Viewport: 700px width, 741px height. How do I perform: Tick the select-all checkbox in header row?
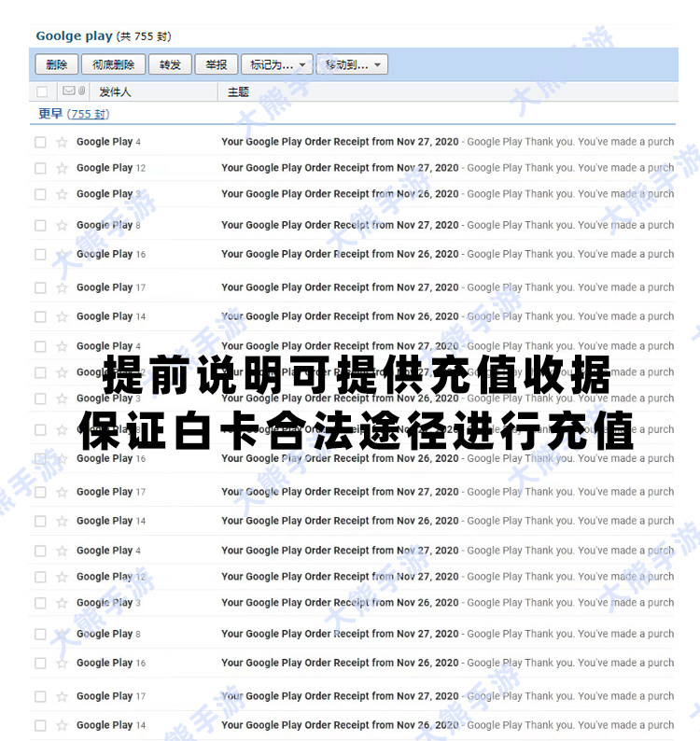(42, 91)
